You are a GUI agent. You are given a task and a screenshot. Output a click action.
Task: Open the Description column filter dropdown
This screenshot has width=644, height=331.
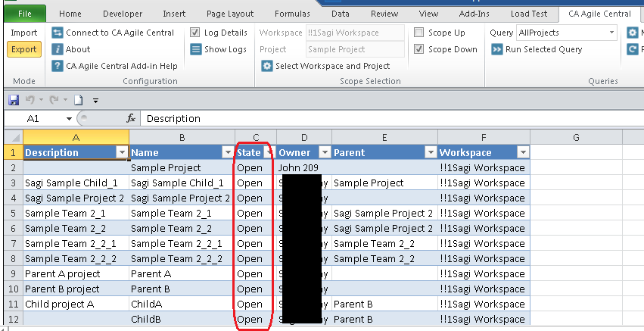click(x=121, y=152)
